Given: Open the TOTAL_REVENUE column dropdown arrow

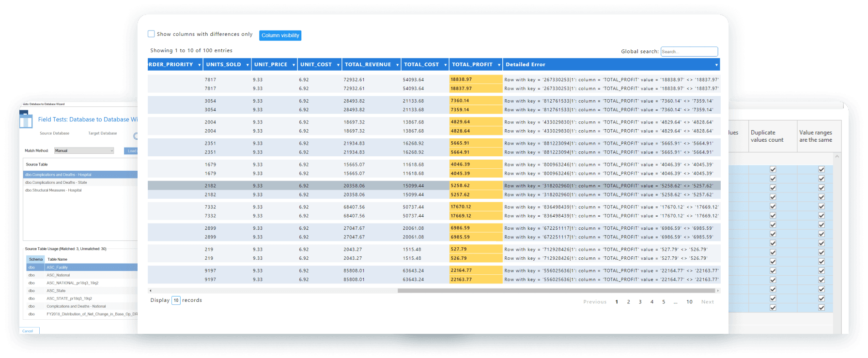Looking at the screenshot, I should 397,65.
